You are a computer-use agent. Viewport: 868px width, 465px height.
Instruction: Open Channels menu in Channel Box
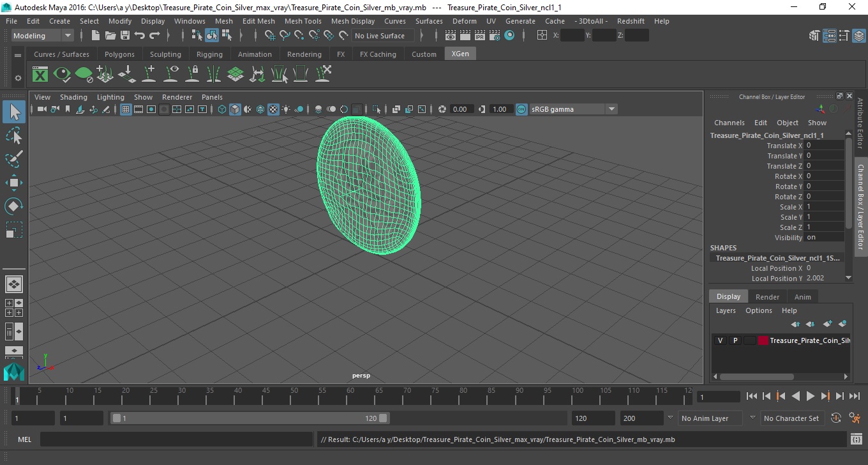(729, 123)
